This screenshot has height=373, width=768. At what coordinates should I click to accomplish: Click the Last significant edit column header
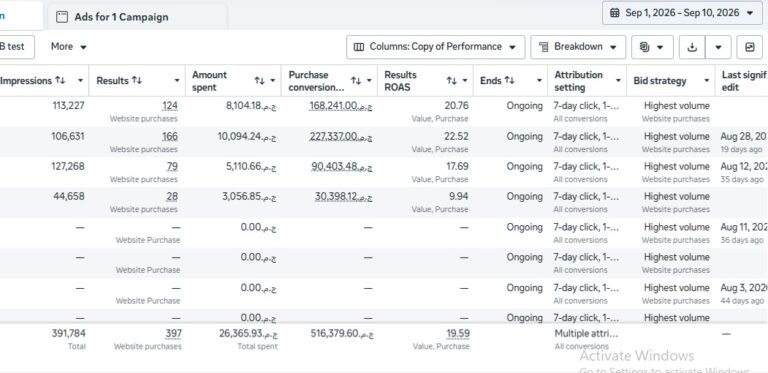point(744,81)
